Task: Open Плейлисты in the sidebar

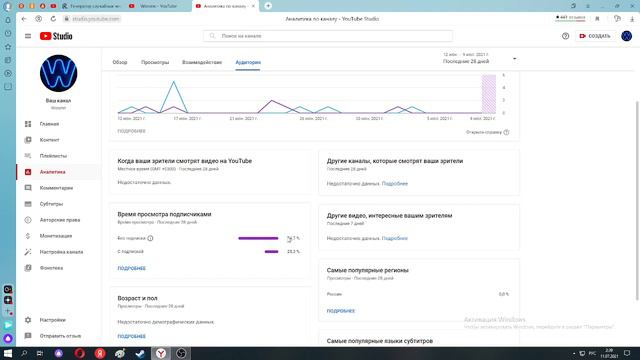Action: point(58,156)
